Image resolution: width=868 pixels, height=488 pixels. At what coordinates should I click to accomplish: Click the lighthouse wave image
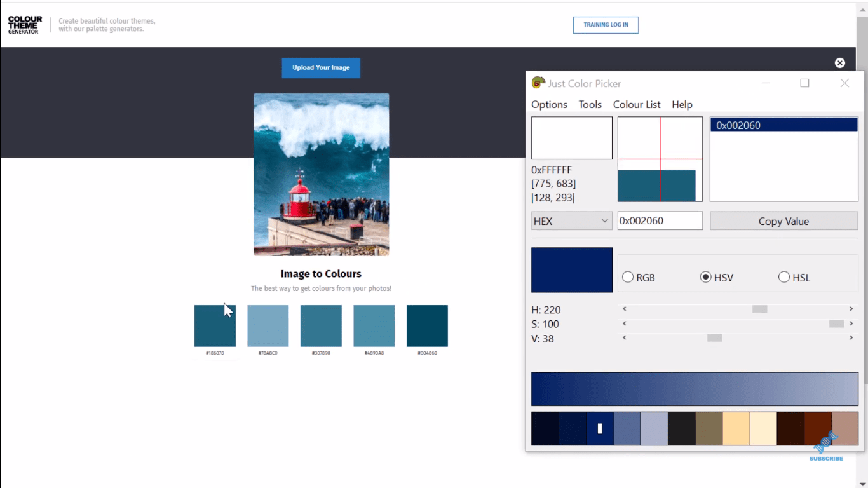321,175
